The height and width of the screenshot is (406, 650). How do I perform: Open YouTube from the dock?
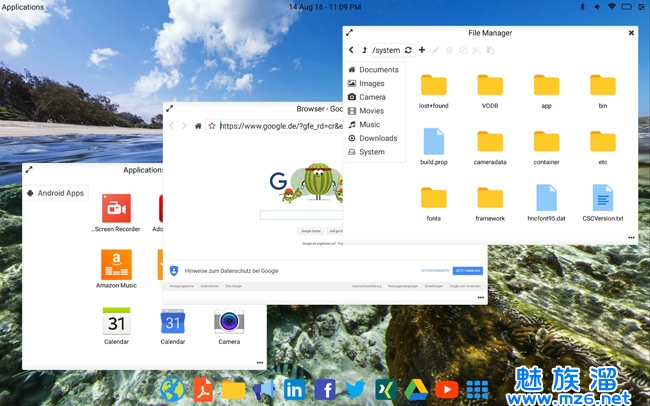click(446, 390)
